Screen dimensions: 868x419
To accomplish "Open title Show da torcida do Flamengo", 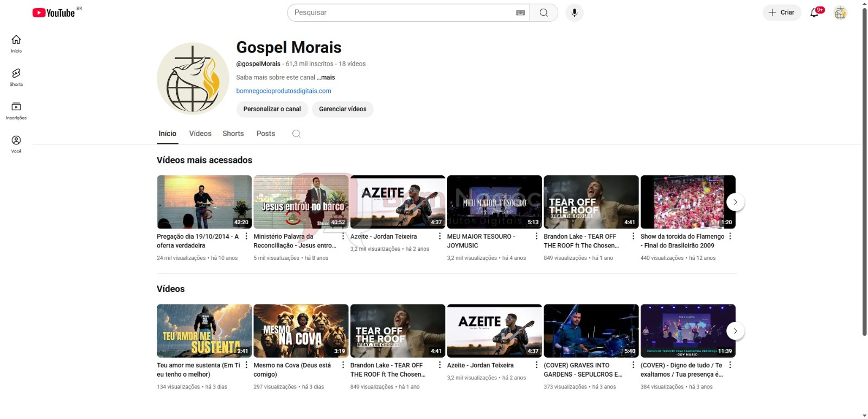I will tap(682, 241).
